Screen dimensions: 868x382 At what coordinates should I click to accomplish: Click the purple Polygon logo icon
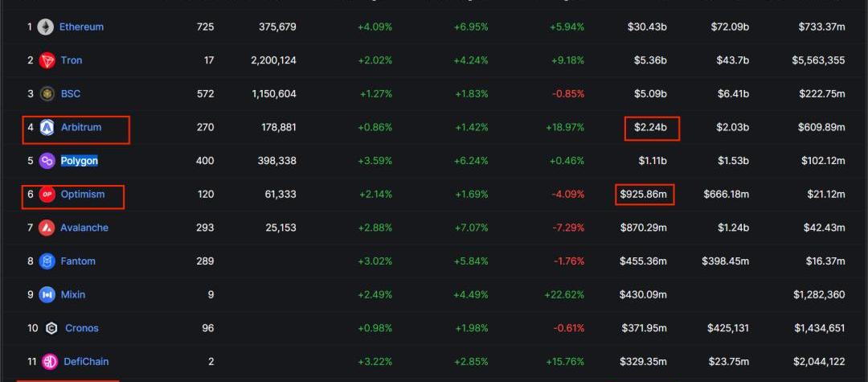click(x=47, y=161)
